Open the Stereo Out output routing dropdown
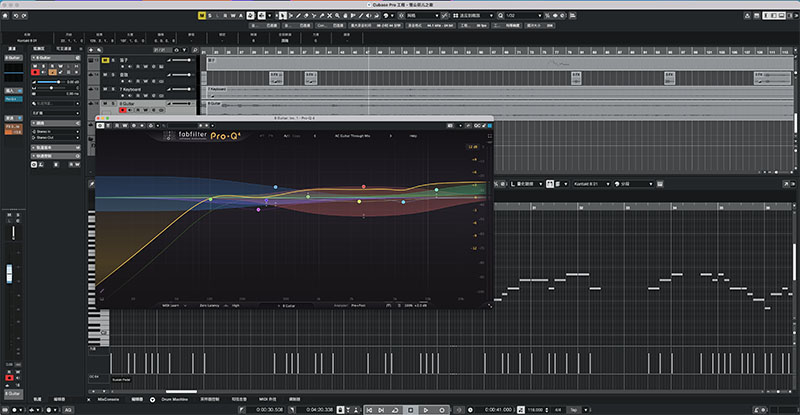The image size is (800, 415). click(x=55, y=137)
